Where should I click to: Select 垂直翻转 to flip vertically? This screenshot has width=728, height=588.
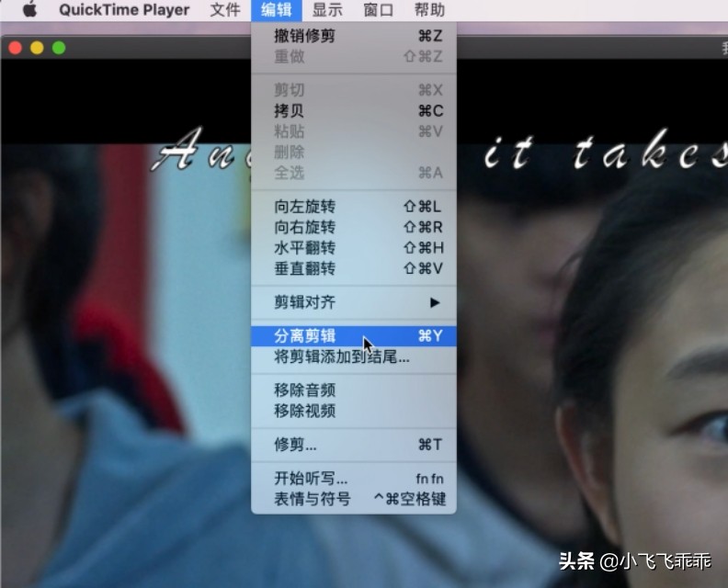[354, 268]
